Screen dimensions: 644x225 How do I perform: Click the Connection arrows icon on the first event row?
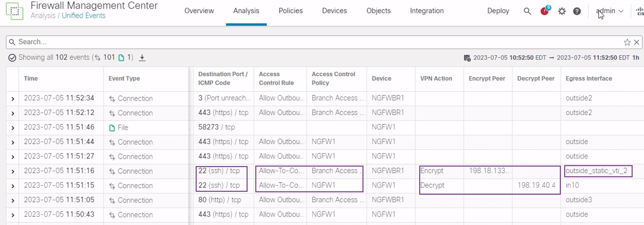click(x=112, y=98)
